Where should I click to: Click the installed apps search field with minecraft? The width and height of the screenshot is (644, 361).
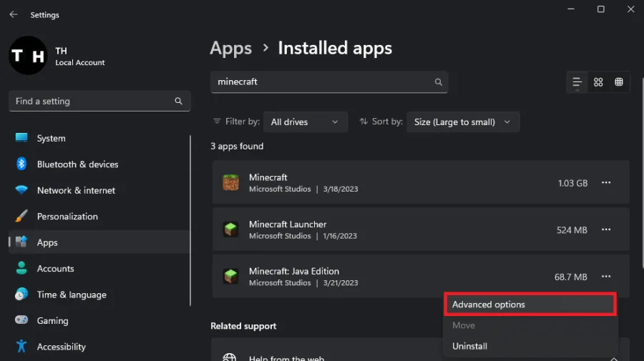click(x=329, y=81)
